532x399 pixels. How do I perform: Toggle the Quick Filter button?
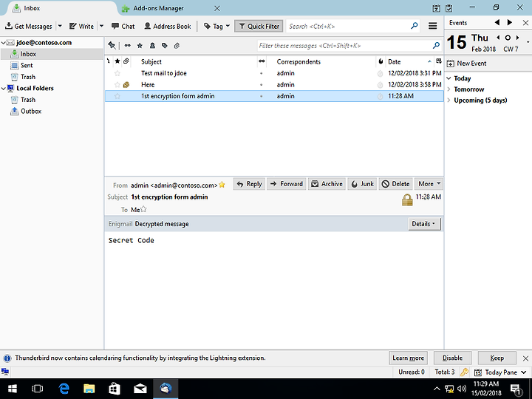point(259,26)
